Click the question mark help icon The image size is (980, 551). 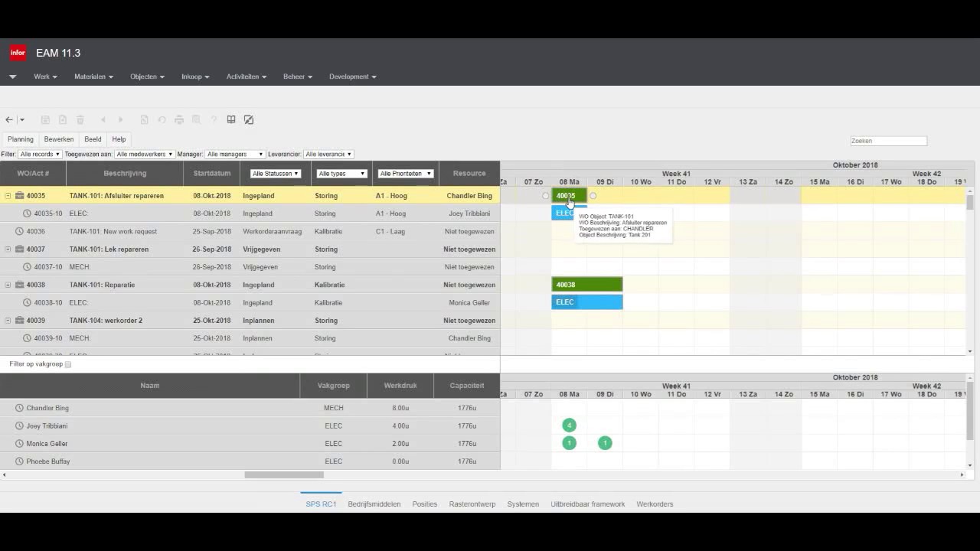[x=214, y=119]
